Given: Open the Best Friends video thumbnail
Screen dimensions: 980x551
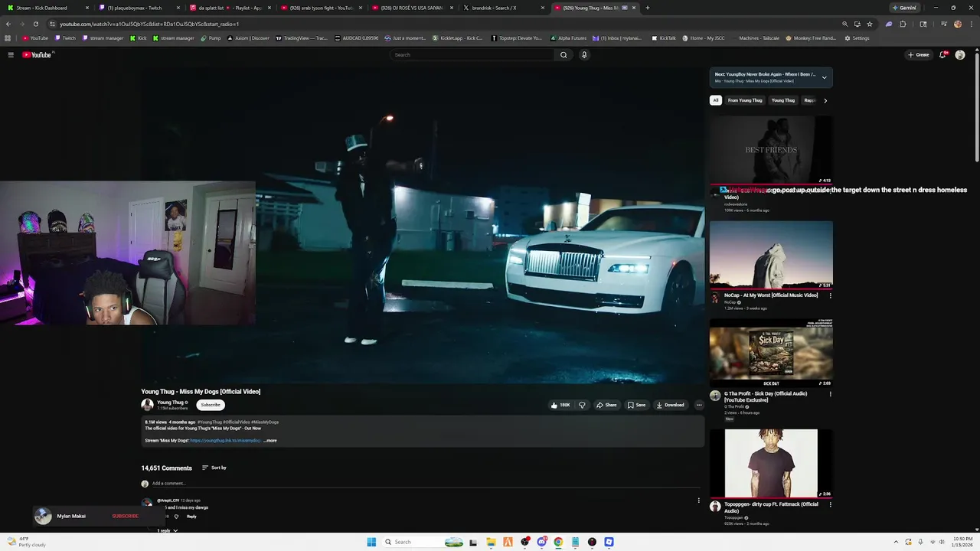Looking at the screenshot, I should tap(771, 150).
